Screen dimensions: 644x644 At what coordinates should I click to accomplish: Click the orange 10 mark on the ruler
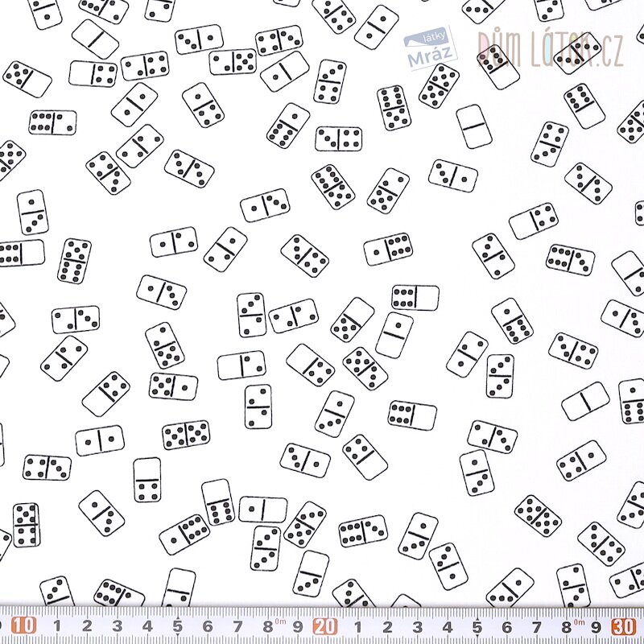tap(25, 625)
